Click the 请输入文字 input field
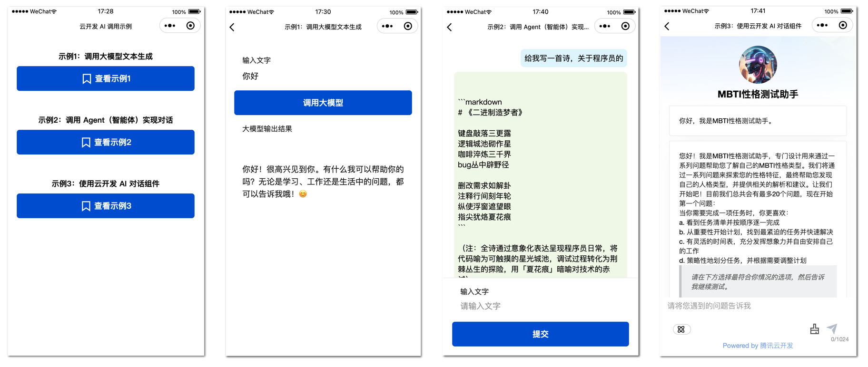This screenshot has width=868, height=367. click(x=541, y=306)
